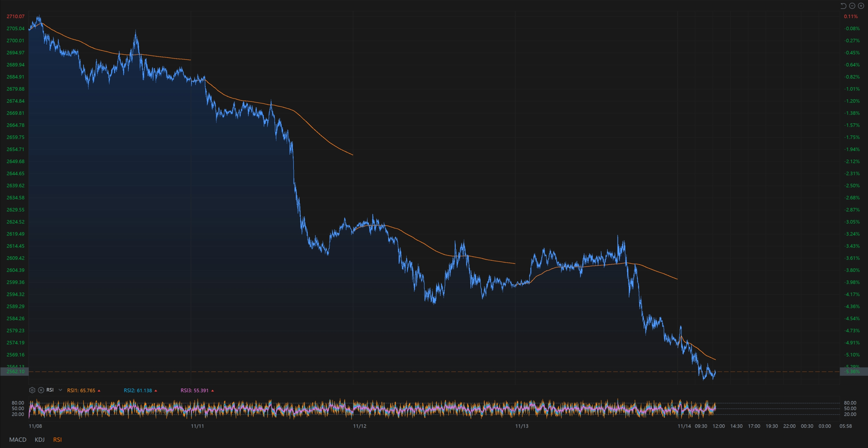Click the 2569.16 price axis label

click(16, 355)
